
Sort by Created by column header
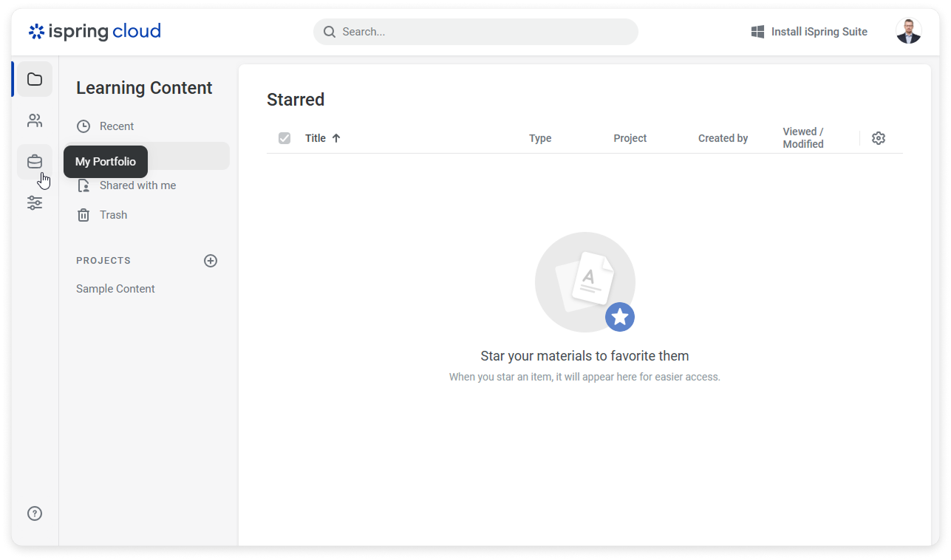(723, 138)
